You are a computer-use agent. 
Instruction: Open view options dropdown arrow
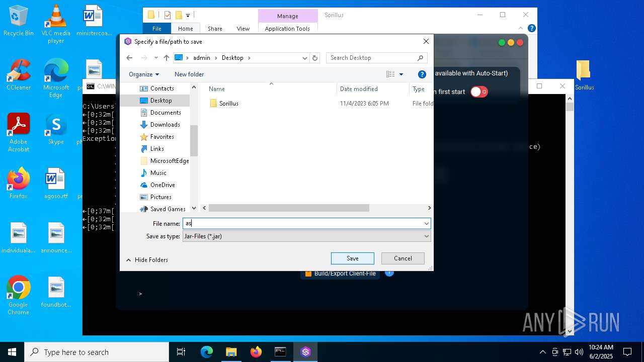point(401,74)
